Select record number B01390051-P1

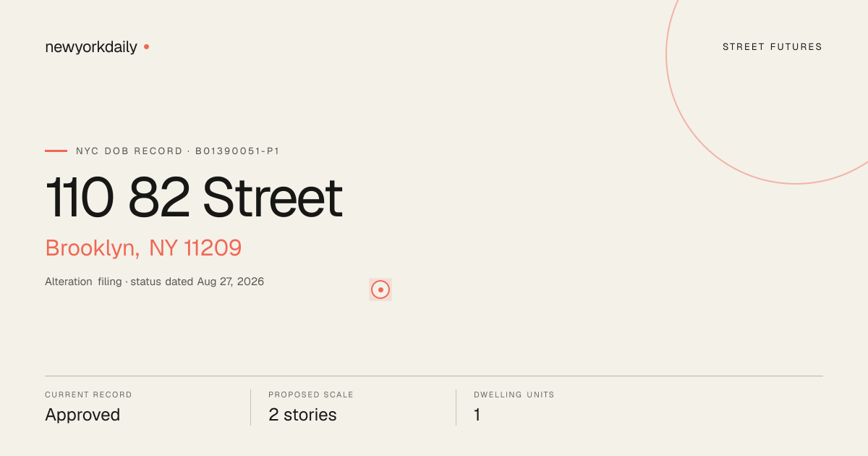tap(237, 151)
